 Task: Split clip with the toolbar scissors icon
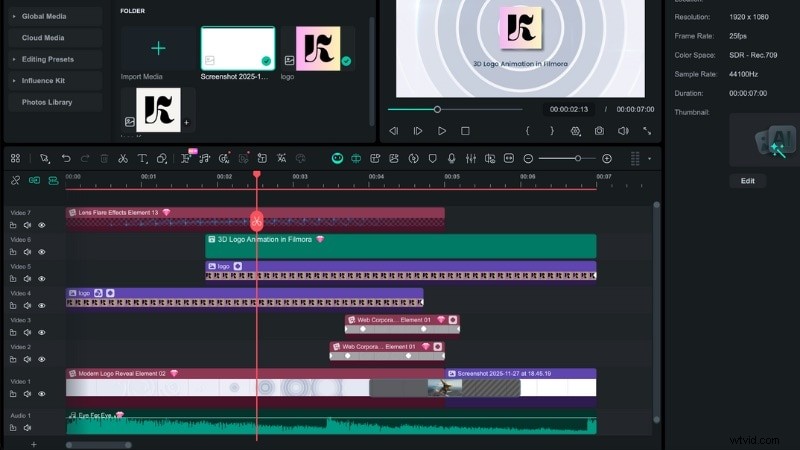click(123, 159)
